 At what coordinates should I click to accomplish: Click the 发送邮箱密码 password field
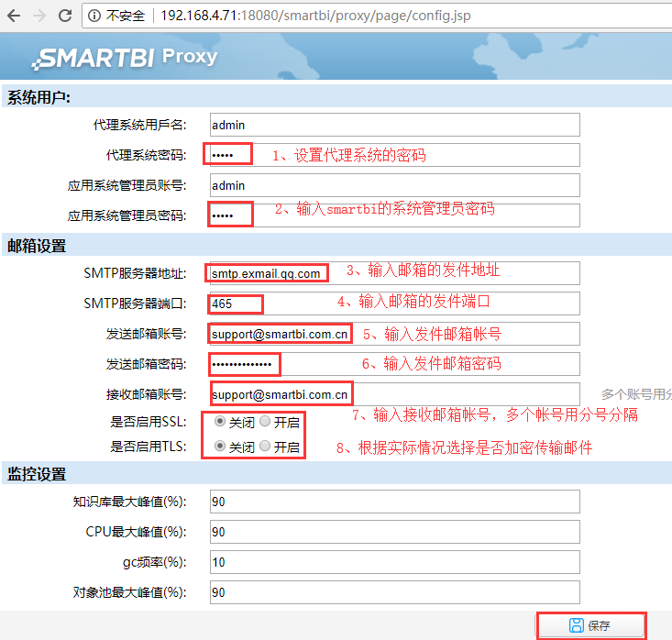pyautogui.click(x=395, y=364)
